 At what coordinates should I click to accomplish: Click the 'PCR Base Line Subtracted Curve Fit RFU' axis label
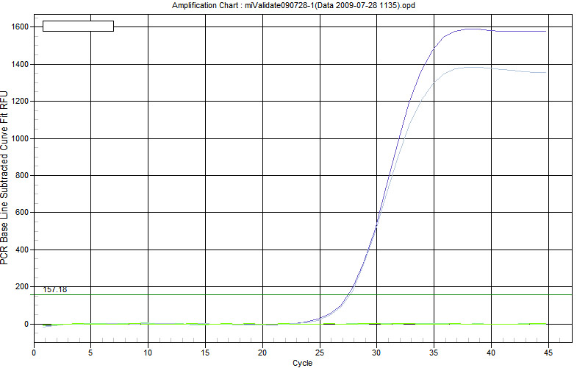(x=4, y=177)
